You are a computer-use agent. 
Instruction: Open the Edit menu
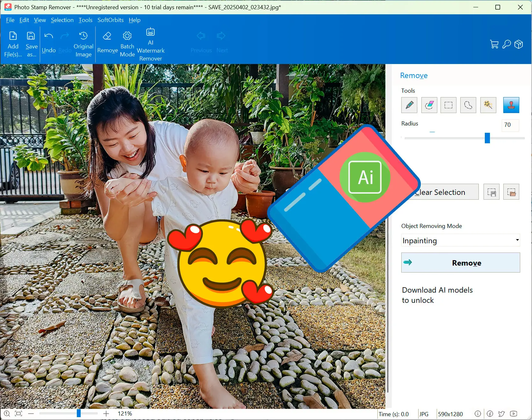tap(24, 20)
